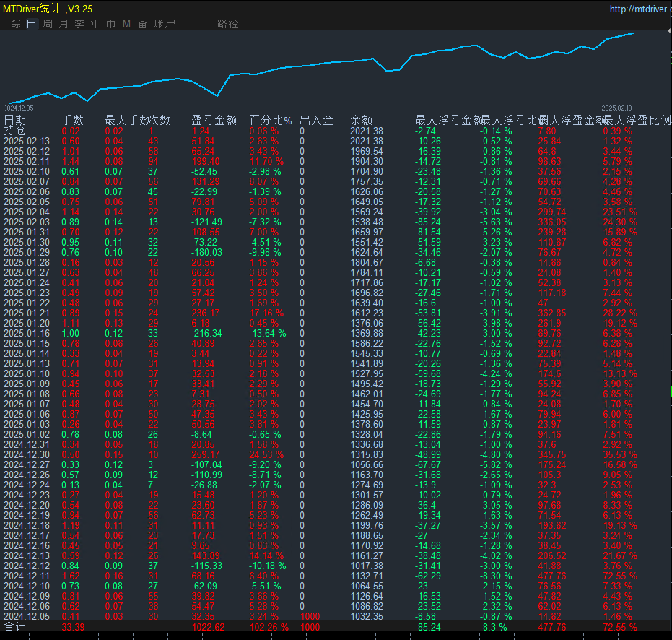Viewport: 672px width, 640px height.
Task: Select the 2025.01.02 date row
Action: [x=336, y=435]
